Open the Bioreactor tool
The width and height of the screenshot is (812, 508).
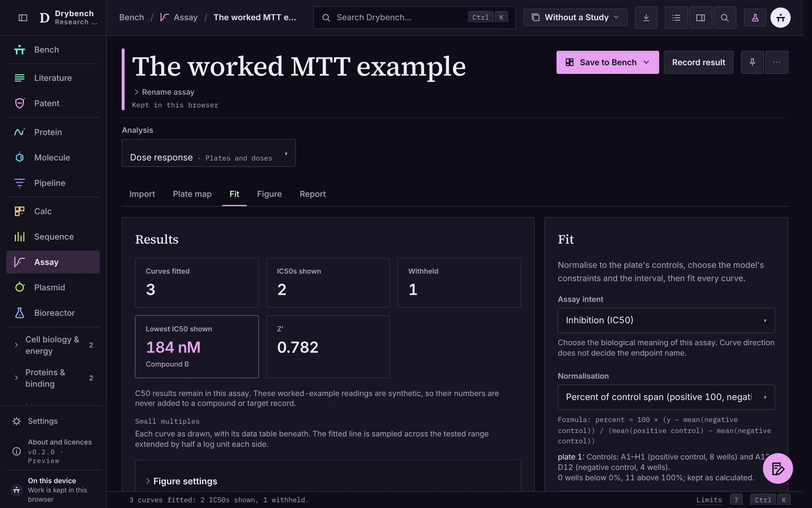point(53,313)
